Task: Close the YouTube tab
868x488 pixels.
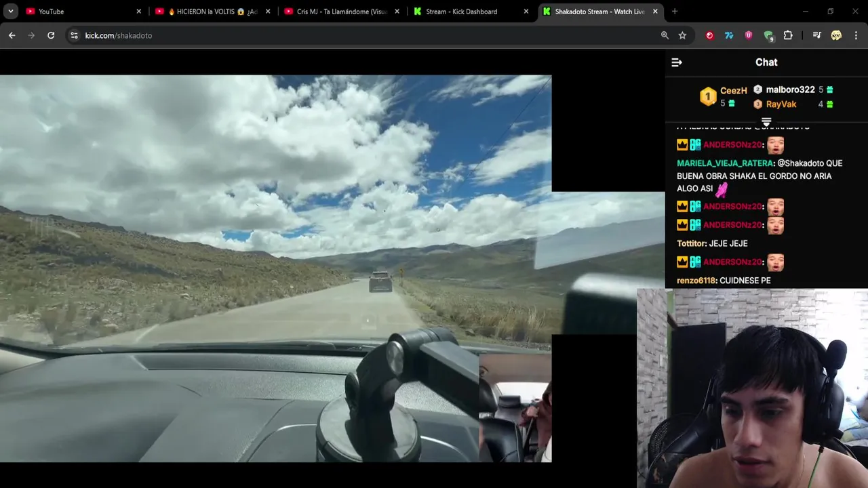Action: [x=139, y=12]
